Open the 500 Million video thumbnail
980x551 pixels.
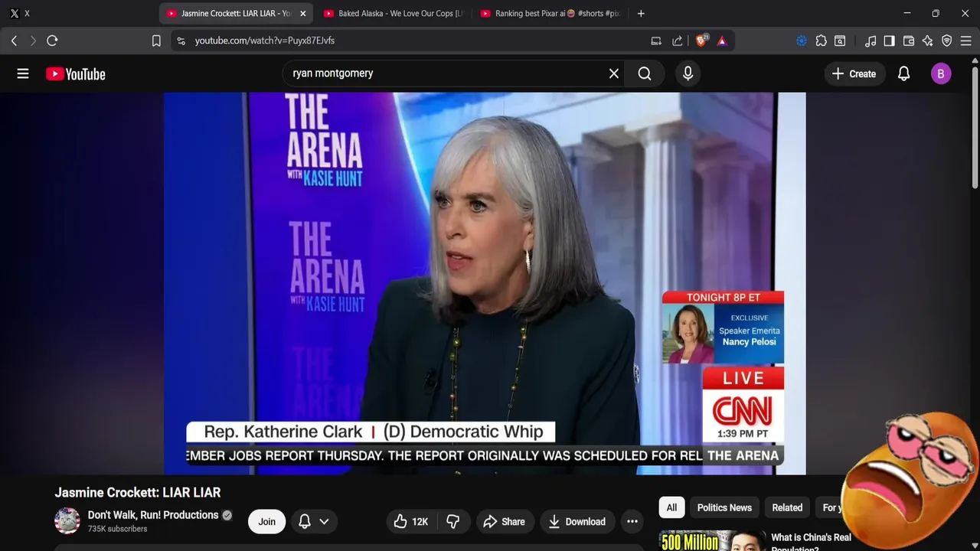point(712,540)
